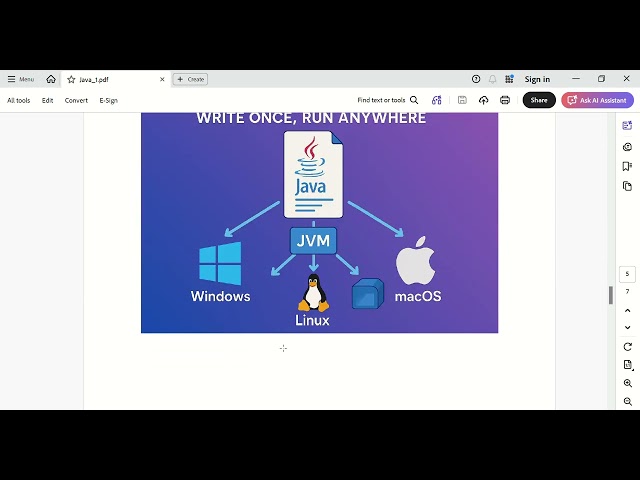Click the cloud upload icon

click(x=483, y=100)
